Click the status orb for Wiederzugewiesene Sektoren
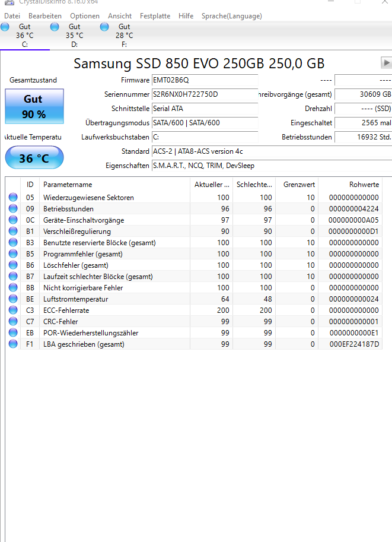The height and width of the screenshot is (542, 392). [13, 197]
